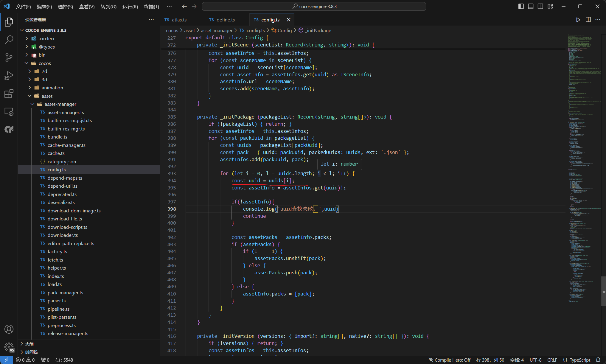Click CRLF line ending selector
This screenshot has height=364, width=606.
[552, 360]
